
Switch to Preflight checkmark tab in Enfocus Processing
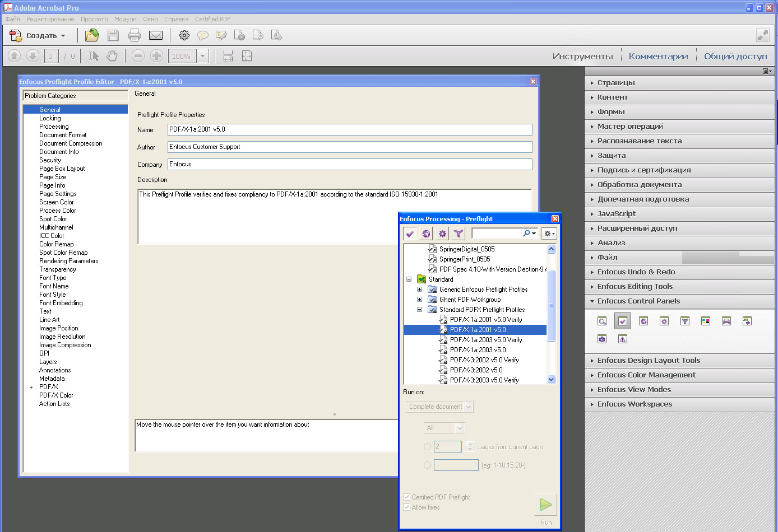[410, 234]
